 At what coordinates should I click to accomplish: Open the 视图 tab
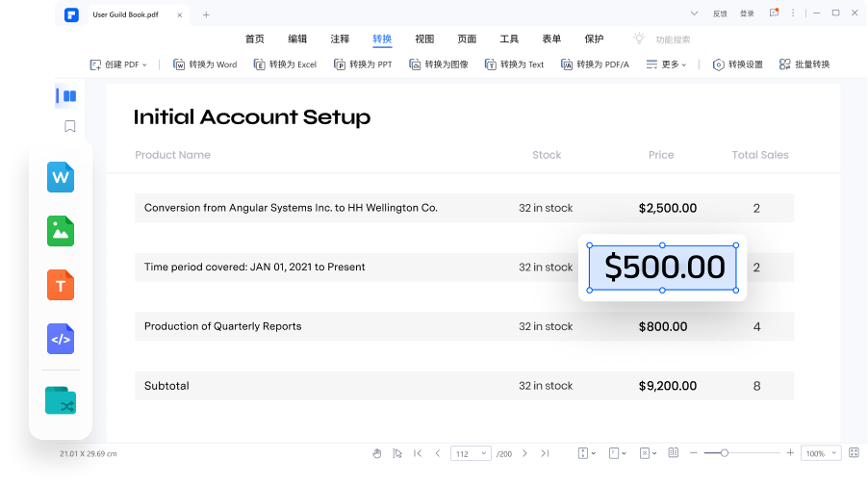(x=424, y=39)
